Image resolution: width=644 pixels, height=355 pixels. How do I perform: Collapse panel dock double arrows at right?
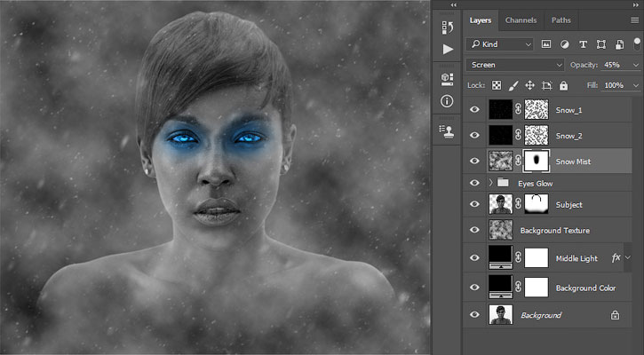click(x=635, y=5)
